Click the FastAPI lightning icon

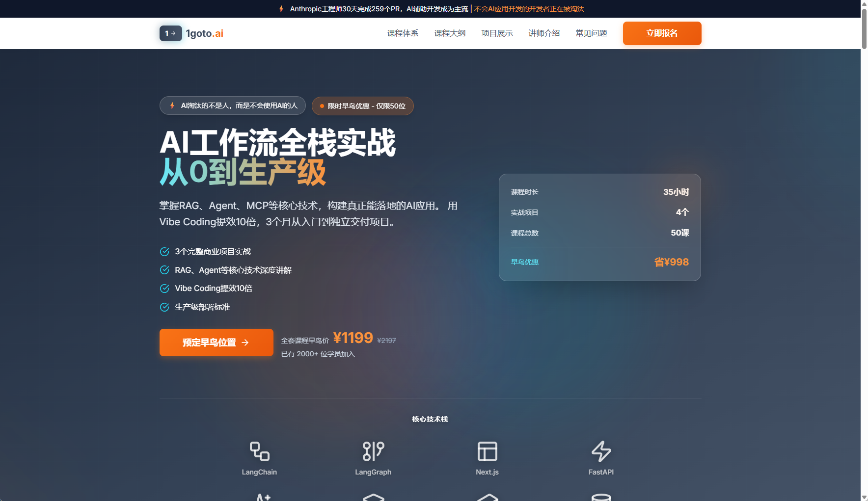[601, 451]
